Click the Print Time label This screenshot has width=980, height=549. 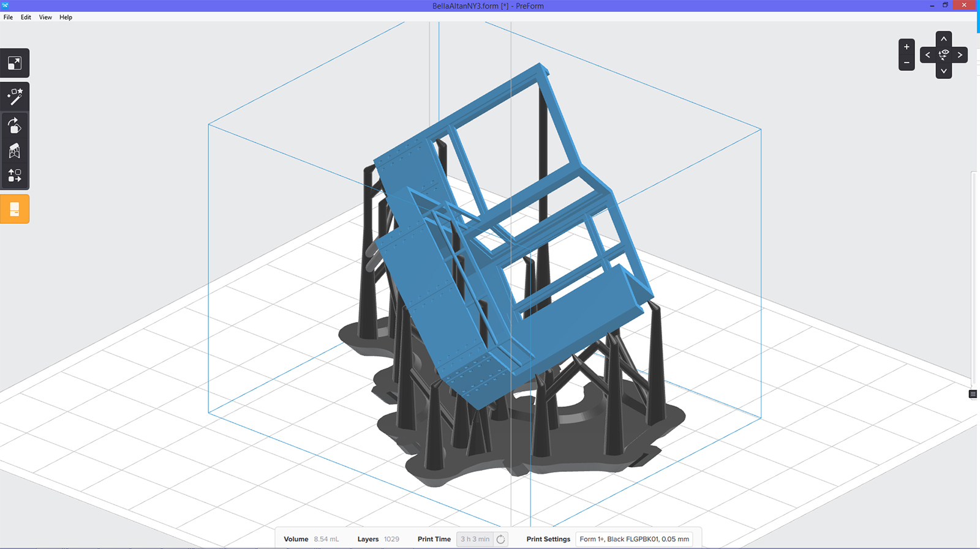434,539
